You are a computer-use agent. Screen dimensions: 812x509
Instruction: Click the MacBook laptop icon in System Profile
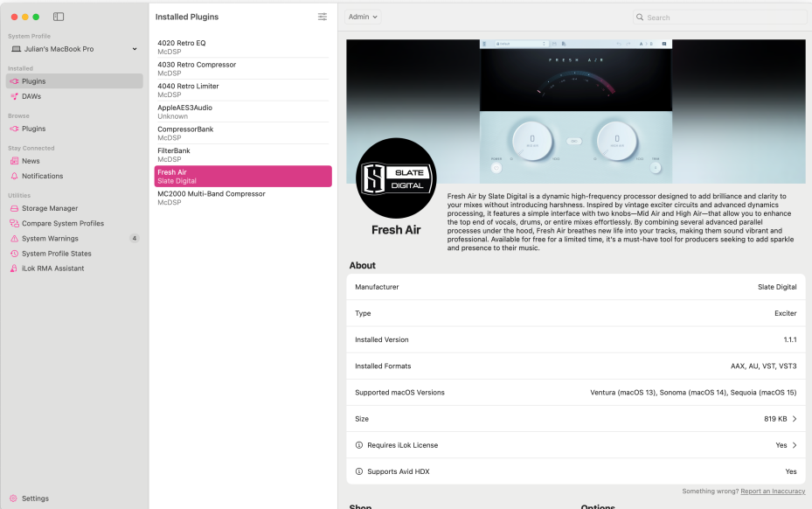16,49
